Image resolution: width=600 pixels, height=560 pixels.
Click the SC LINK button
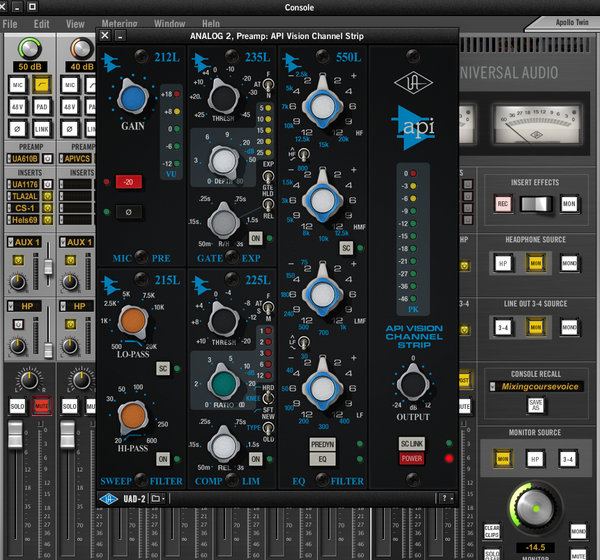coord(411,443)
